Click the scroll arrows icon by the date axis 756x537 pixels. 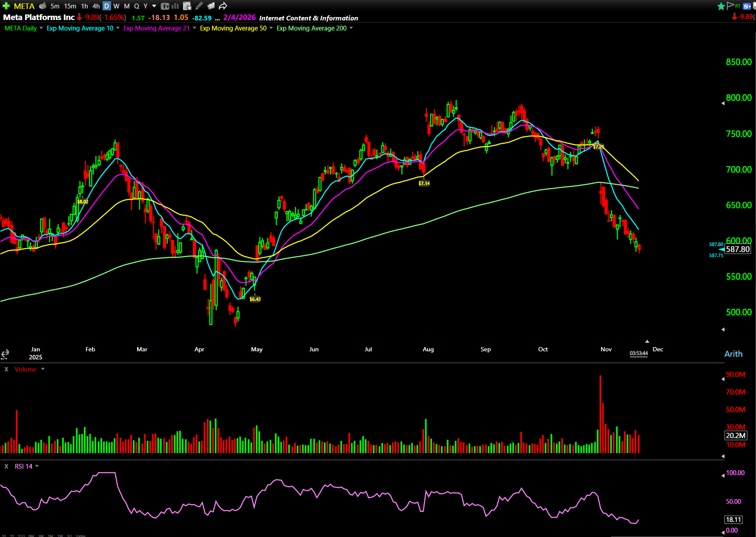(5, 354)
